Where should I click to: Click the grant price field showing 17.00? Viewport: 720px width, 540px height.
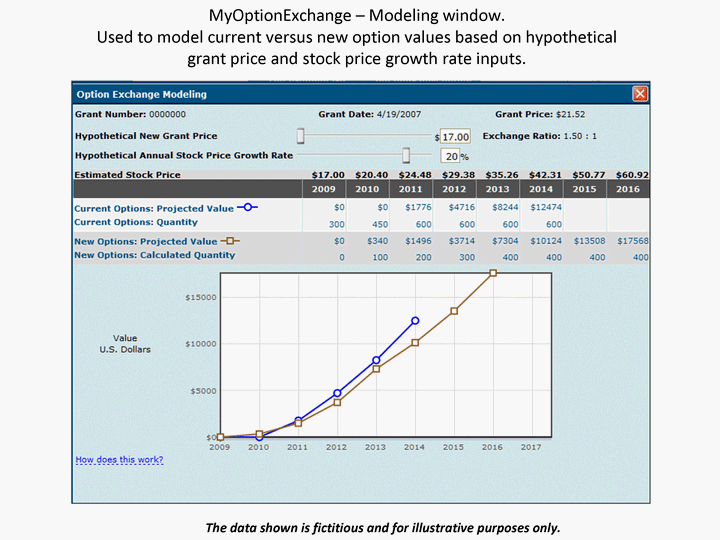455,137
